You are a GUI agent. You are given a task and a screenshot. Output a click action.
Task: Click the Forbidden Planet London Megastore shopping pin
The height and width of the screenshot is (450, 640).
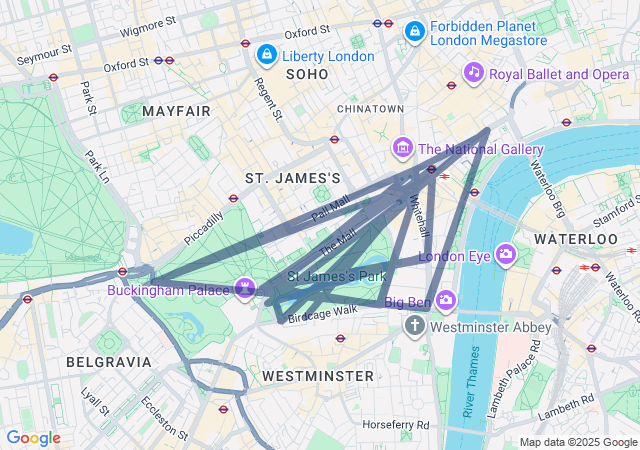click(x=415, y=31)
